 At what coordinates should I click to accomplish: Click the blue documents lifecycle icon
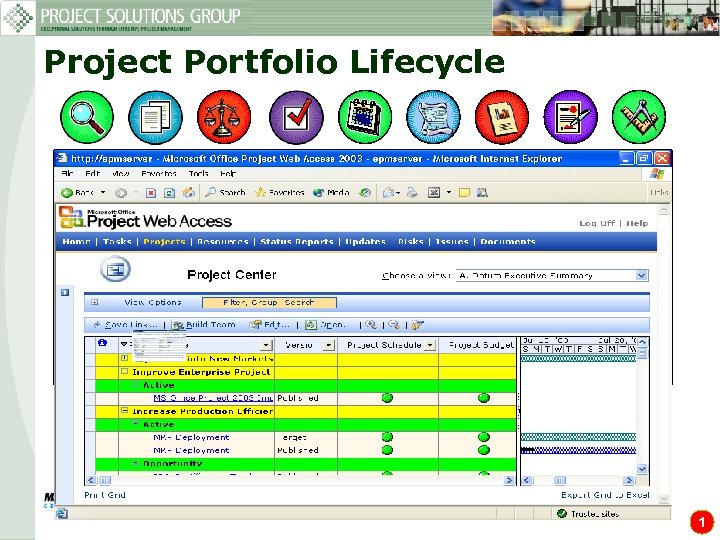(155, 117)
